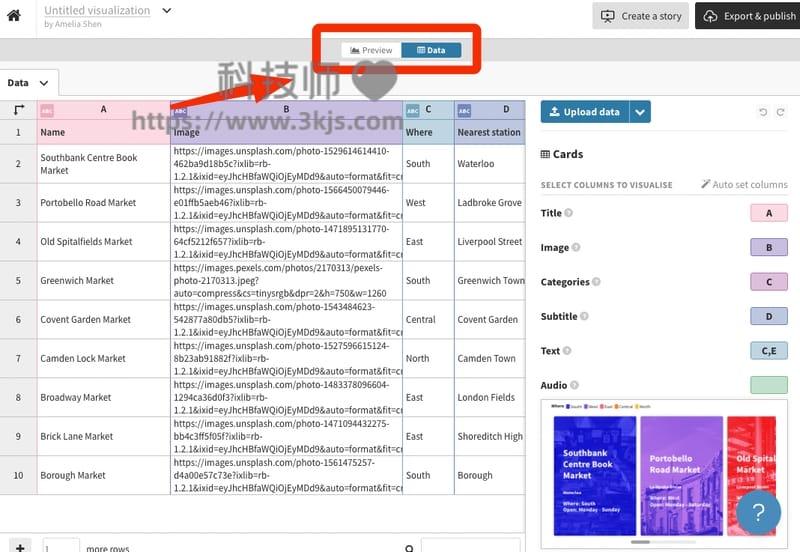Click column C type icon
The width and height of the screenshot is (800, 552).
(413, 110)
